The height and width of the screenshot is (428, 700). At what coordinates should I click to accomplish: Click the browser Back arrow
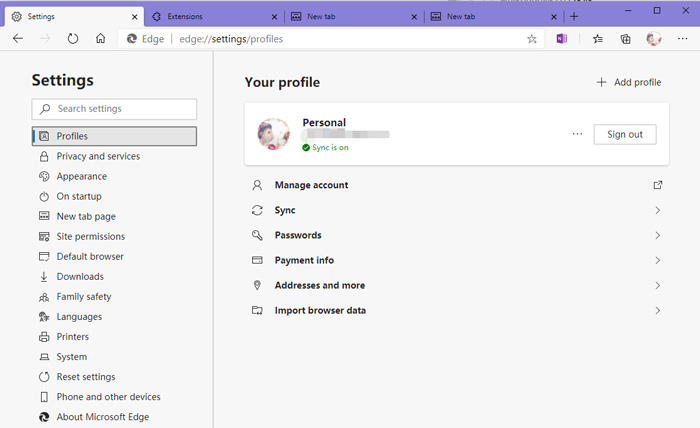click(x=18, y=39)
